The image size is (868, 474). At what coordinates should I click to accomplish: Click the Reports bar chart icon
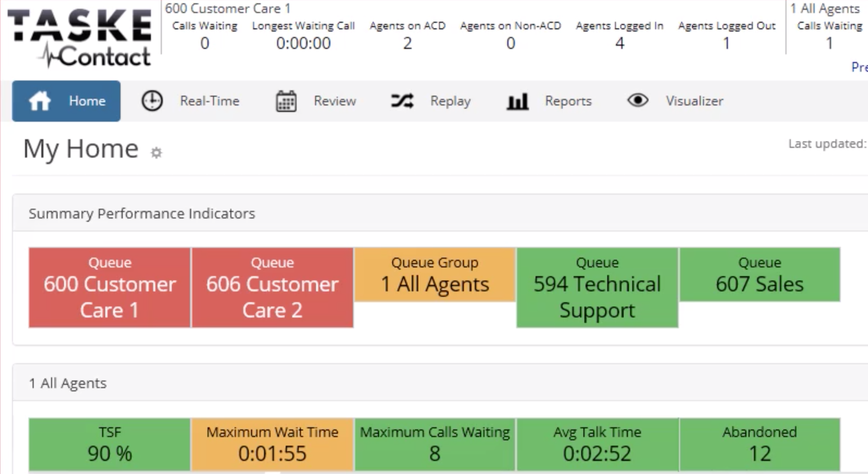click(x=518, y=101)
